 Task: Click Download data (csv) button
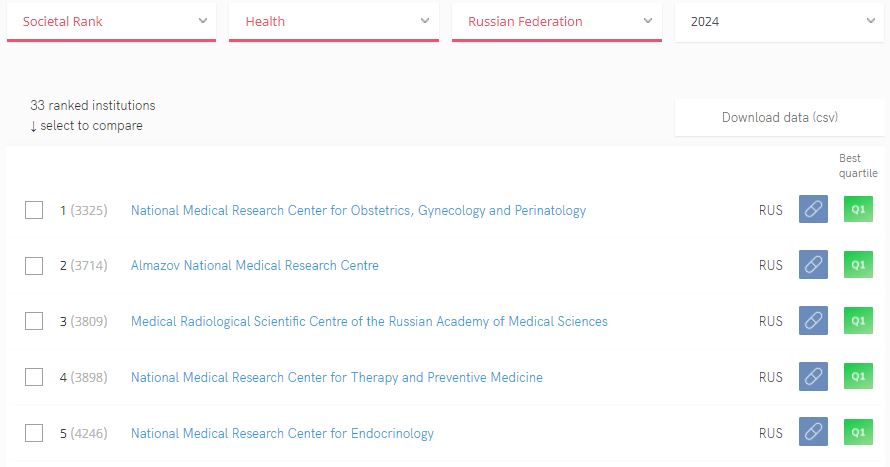pos(779,117)
